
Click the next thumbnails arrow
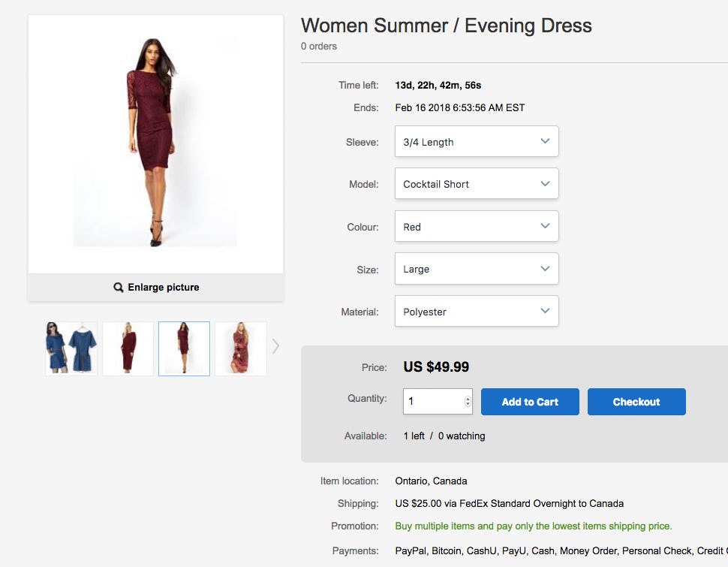275,346
